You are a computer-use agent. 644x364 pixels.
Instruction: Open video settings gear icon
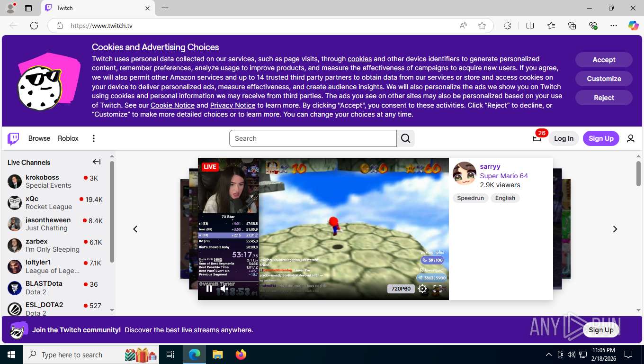click(422, 289)
